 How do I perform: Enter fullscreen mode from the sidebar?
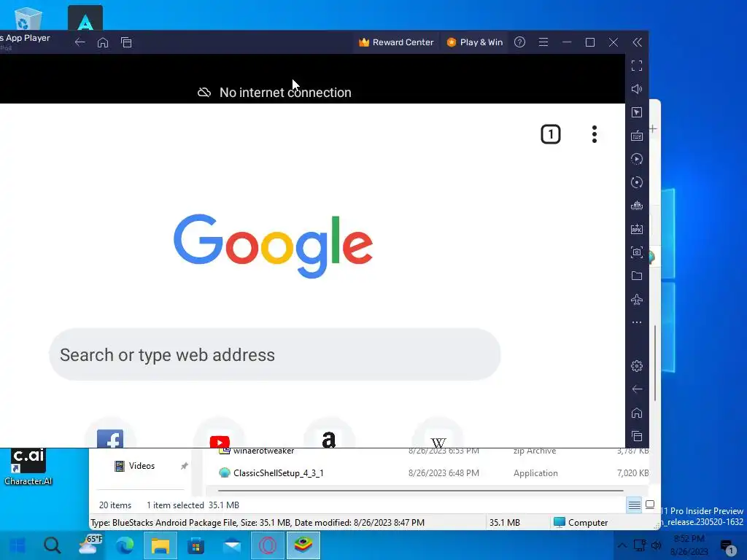coord(637,65)
